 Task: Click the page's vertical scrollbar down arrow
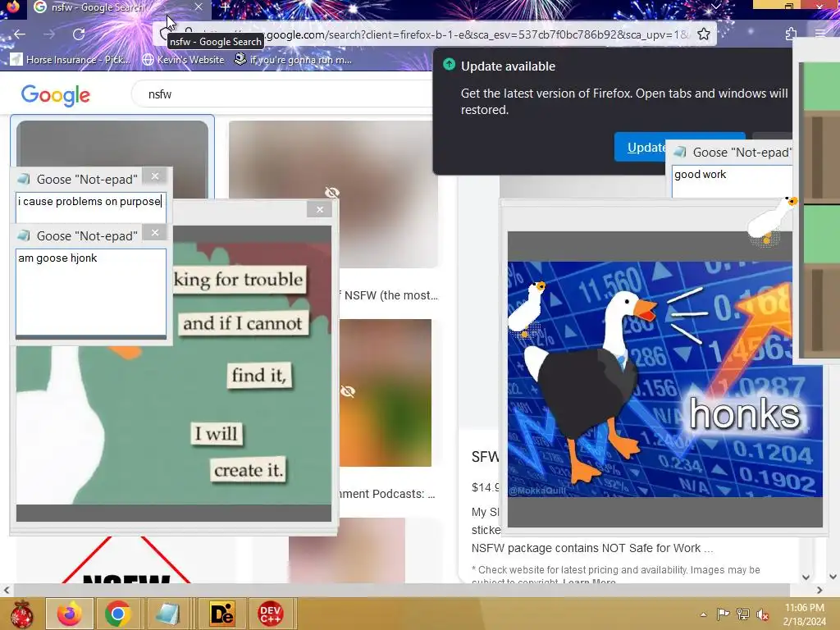click(x=833, y=577)
